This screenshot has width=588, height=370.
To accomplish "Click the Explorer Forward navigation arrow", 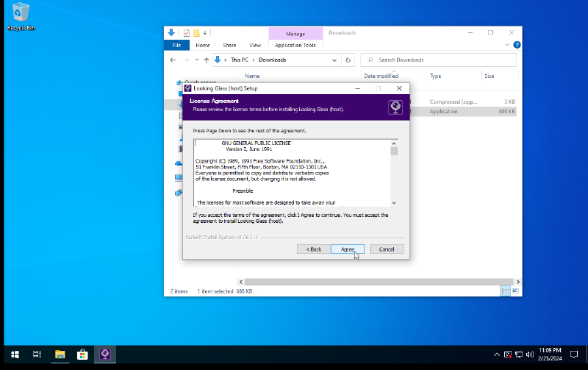I will coord(186,60).
